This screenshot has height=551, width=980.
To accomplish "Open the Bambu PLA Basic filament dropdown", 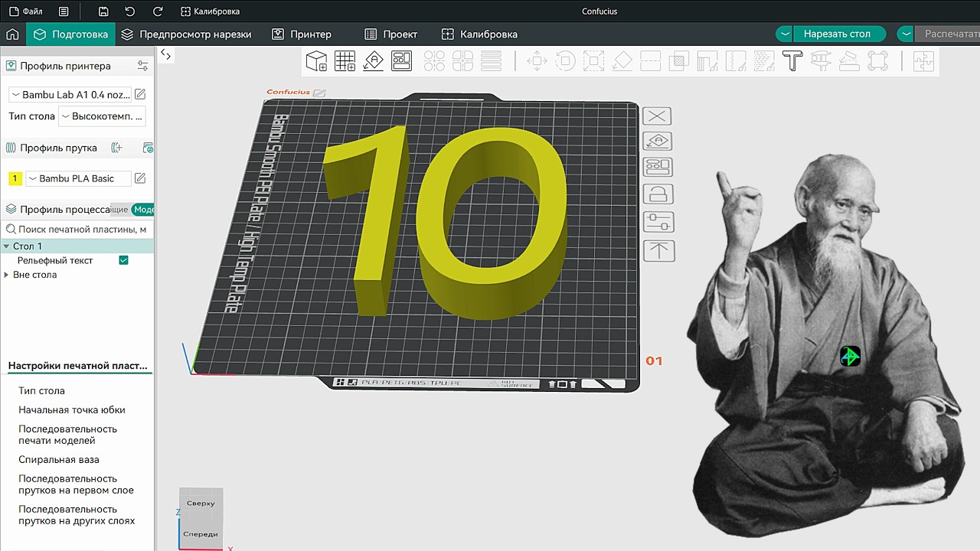I will 78,178.
